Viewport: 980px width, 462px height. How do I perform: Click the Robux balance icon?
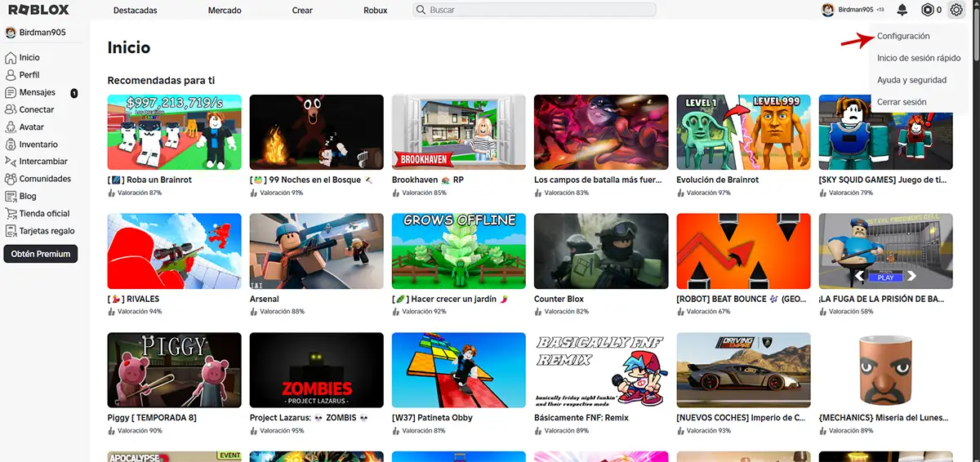pos(927,10)
